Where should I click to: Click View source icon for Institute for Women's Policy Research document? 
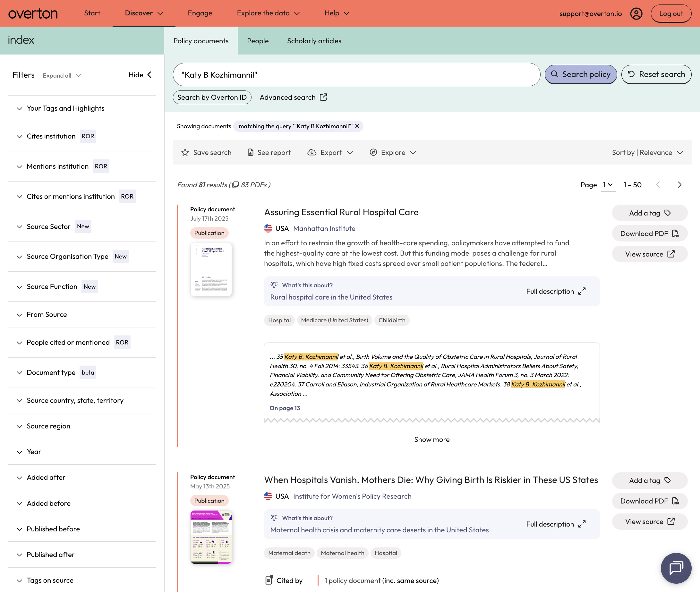click(x=671, y=521)
